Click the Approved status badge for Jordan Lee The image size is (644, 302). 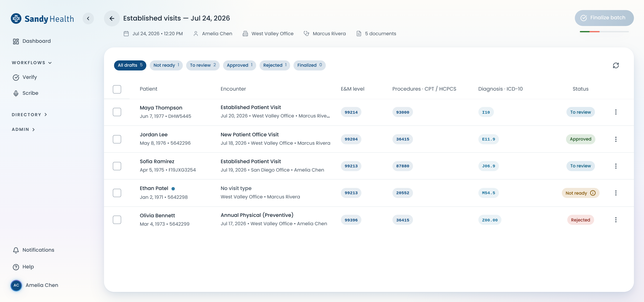click(x=580, y=139)
